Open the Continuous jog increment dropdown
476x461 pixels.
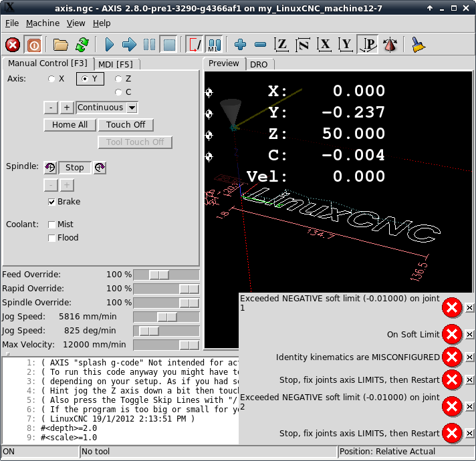click(107, 108)
